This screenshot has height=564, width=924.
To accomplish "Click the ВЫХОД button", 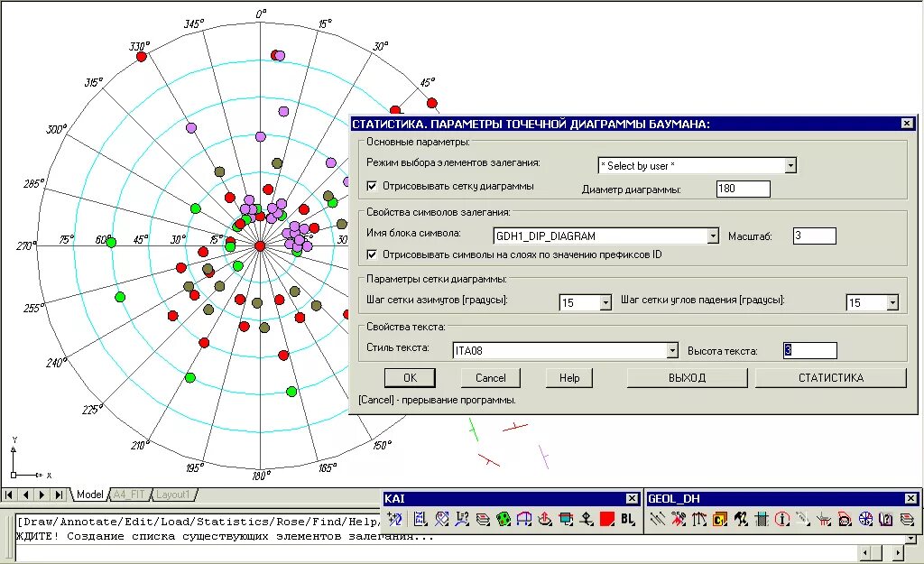I will coord(687,378).
